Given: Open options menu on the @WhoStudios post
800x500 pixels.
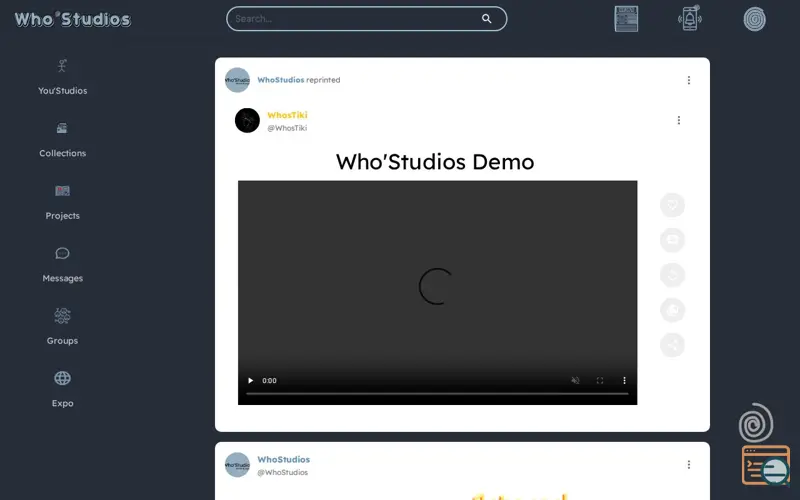Looking at the screenshot, I should (689, 464).
